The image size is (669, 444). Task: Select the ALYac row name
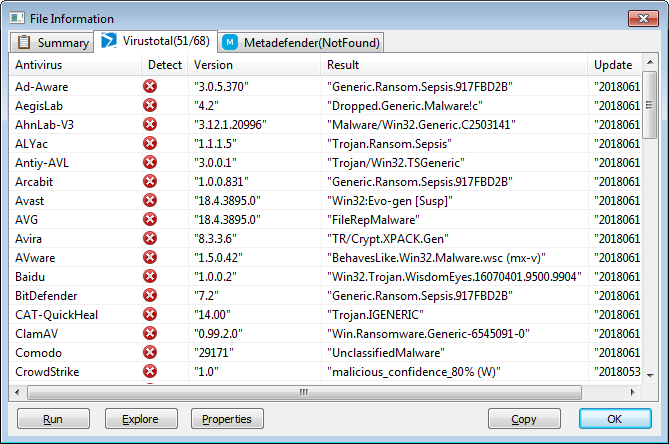(31, 144)
